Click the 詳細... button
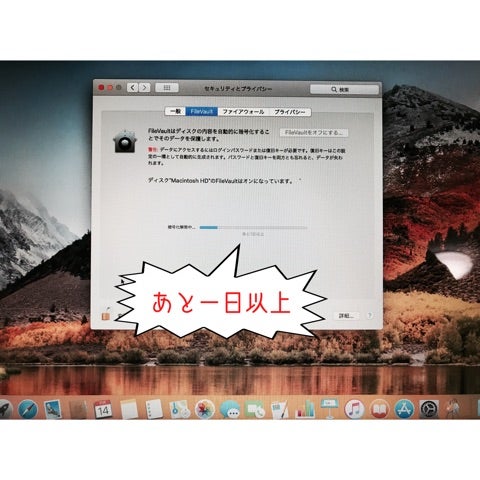The width and height of the screenshot is (480, 480). click(x=346, y=316)
